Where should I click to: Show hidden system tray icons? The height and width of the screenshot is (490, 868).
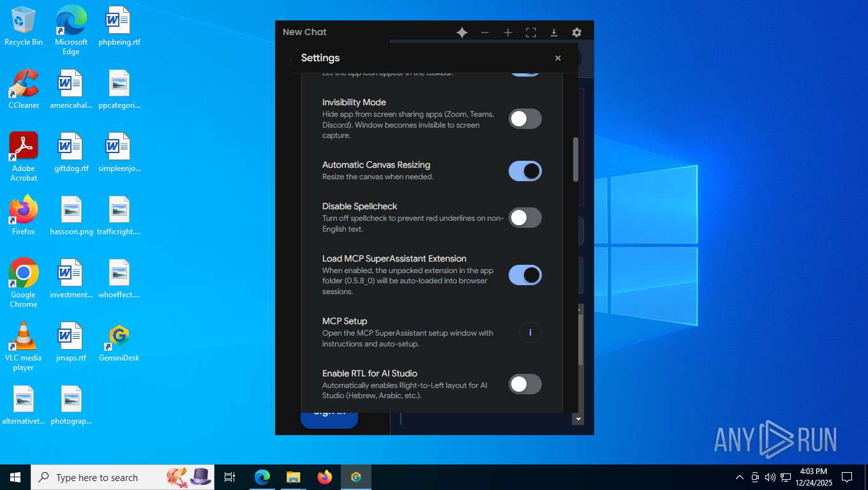[x=740, y=477]
